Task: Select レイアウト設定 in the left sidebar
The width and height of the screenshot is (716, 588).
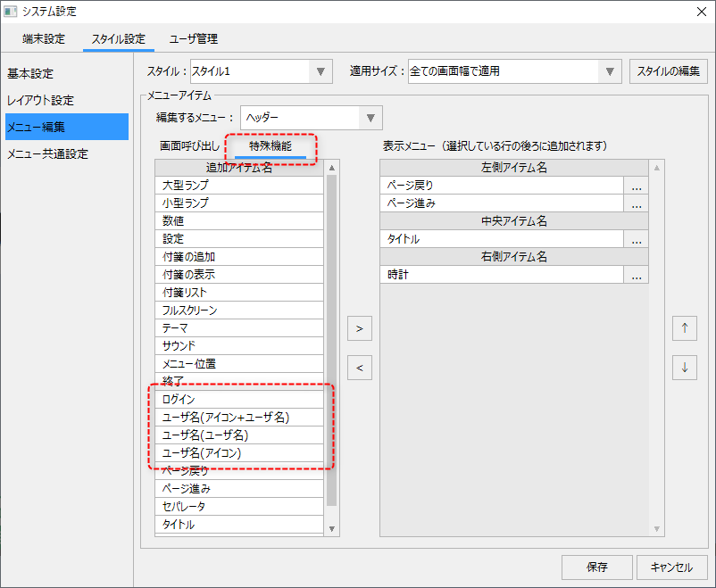Action: pyautogui.click(x=41, y=100)
